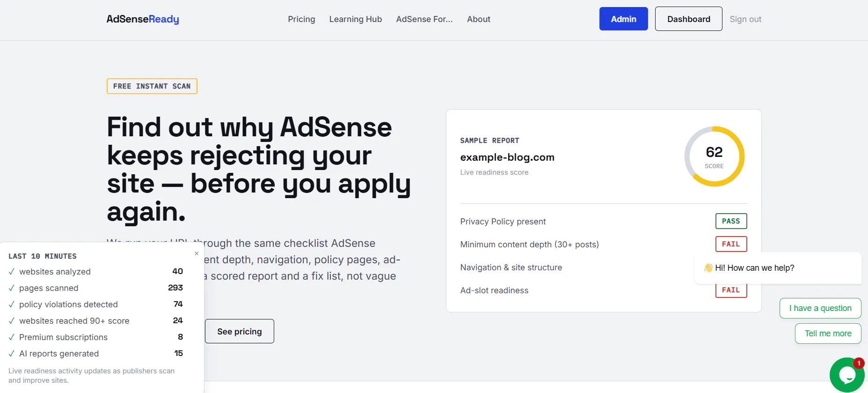Click the 'SAMPLE REPORT' label
The height and width of the screenshot is (393, 868).
tap(489, 141)
